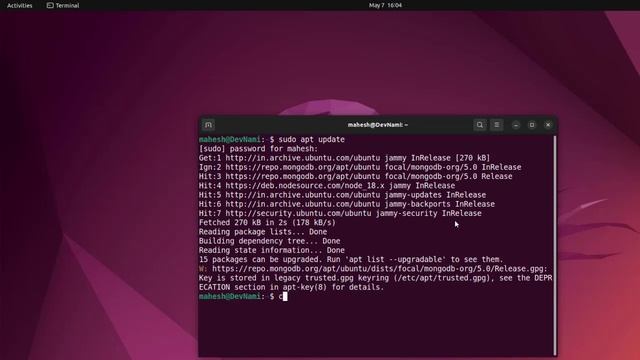The width and height of the screenshot is (640, 360).
Task: Open the terminal search tool
Action: (480, 125)
